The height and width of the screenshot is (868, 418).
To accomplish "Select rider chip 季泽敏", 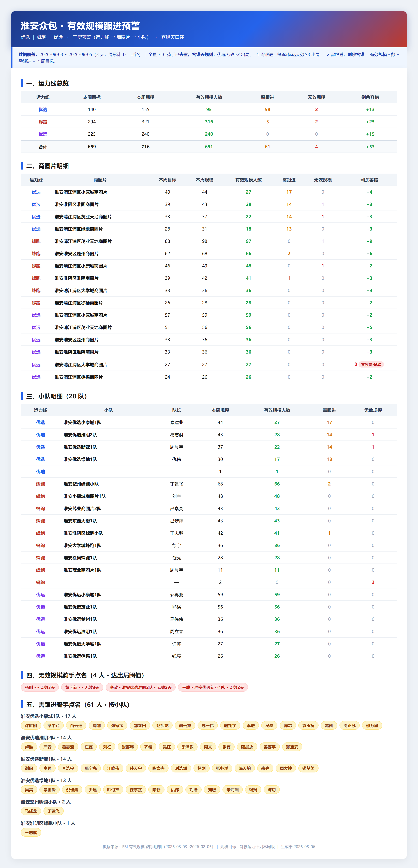I will pyautogui.click(x=187, y=747).
